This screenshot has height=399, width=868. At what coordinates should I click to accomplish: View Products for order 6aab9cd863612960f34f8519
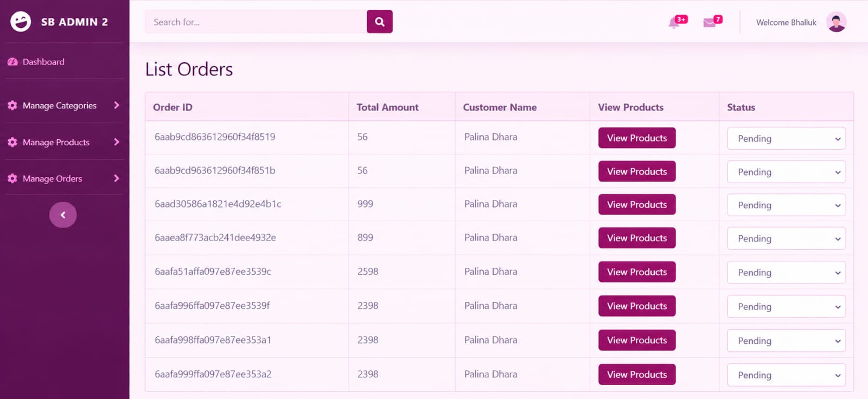coord(637,138)
